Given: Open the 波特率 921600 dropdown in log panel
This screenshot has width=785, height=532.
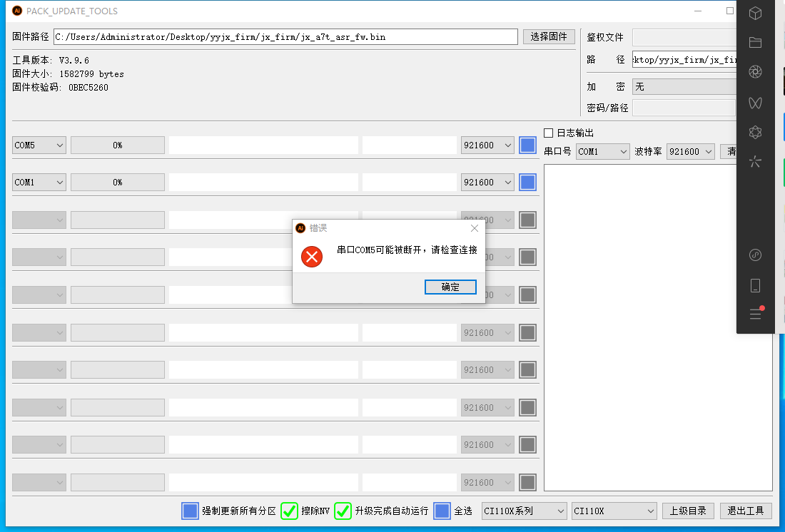Looking at the screenshot, I should coord(689,151).
